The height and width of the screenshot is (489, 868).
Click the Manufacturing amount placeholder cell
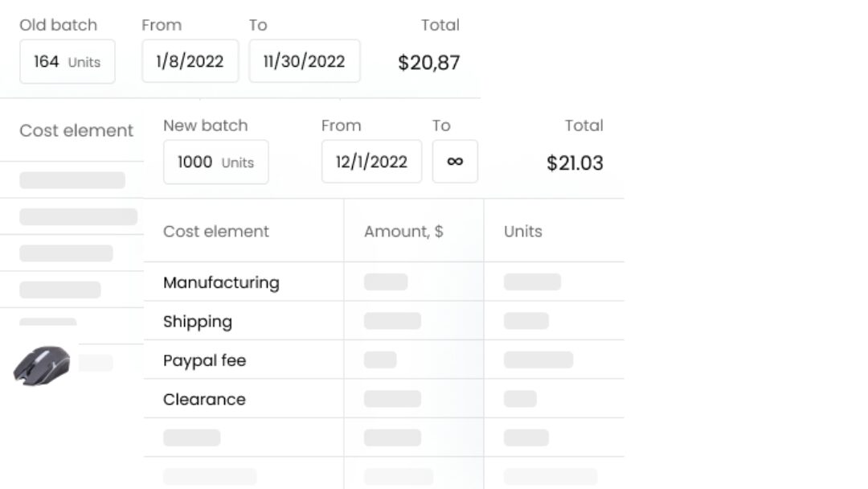pos(386,281)
